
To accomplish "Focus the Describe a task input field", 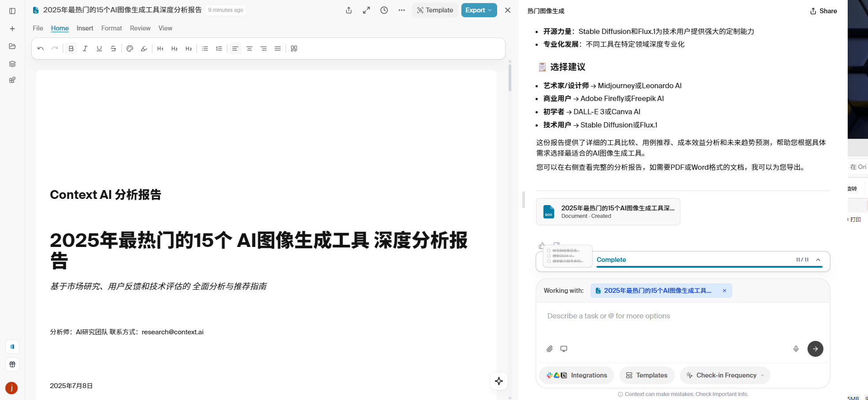I will click(683, 316).
